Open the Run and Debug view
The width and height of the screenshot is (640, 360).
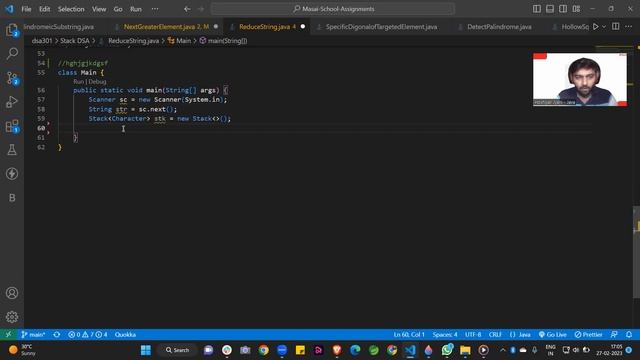coord(12,102)
